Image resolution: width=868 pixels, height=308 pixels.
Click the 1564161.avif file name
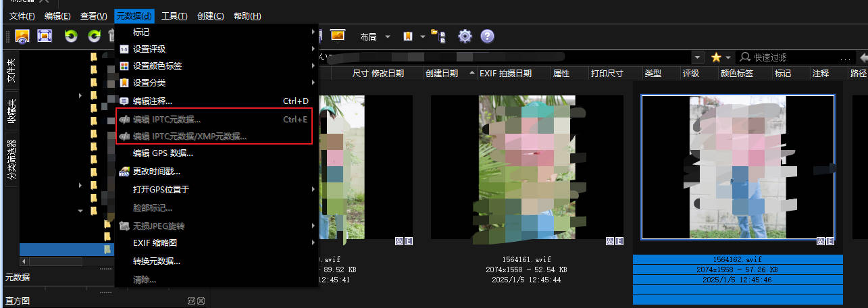point(527,259)
